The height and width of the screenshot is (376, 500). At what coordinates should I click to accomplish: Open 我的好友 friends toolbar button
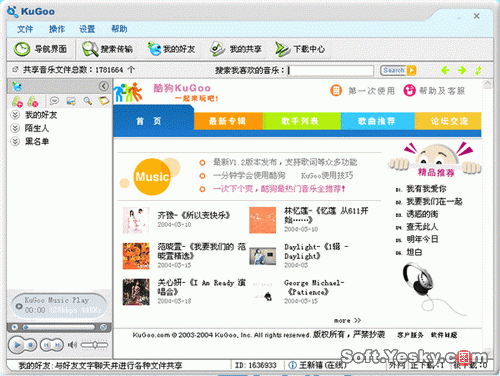(x=171, y=49)
